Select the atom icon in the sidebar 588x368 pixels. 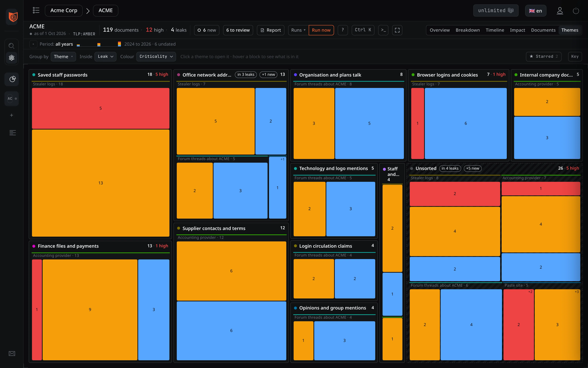coord(11,58)
